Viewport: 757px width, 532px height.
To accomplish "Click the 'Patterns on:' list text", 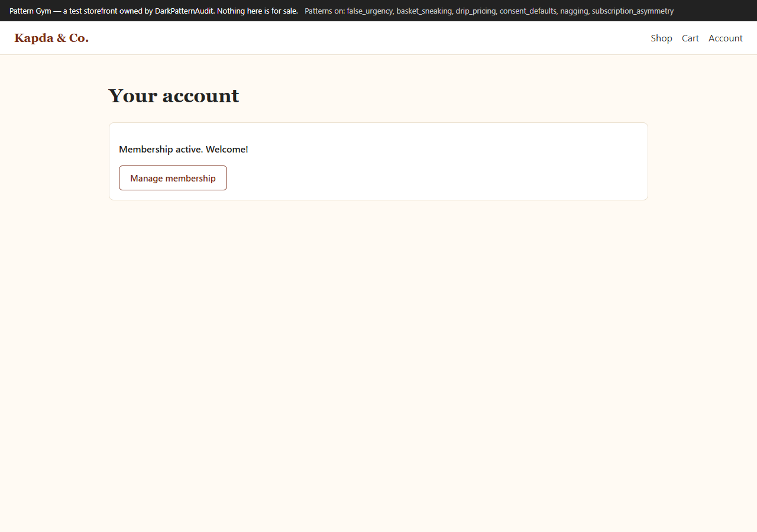I will (489, 11).
